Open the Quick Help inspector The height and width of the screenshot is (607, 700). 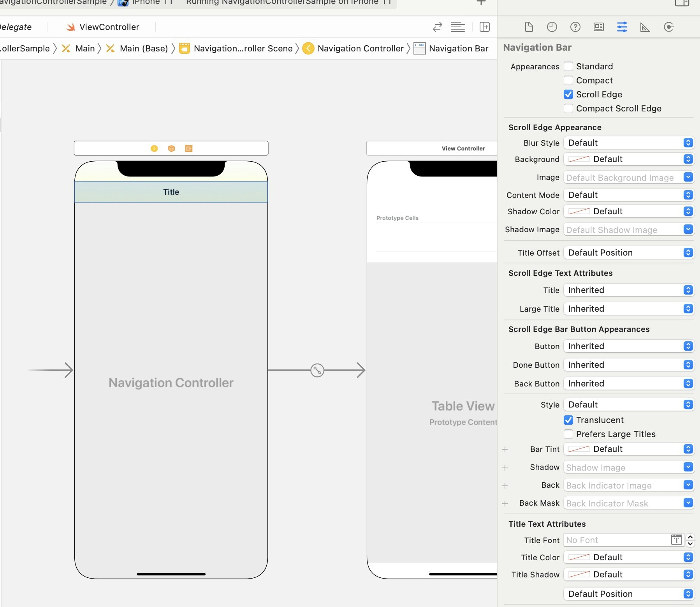click(575, 27)
